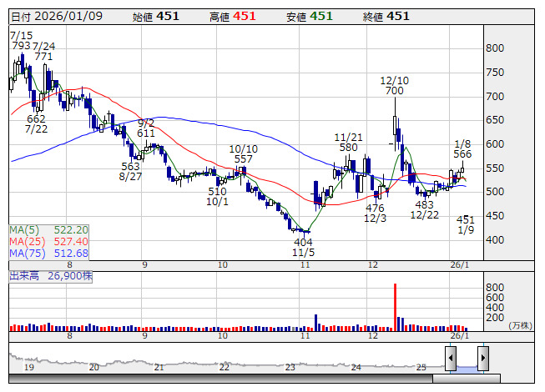545x392 pixels.
Task: Click the 12/10 high label of 700
Action: [x=393, y=91]
